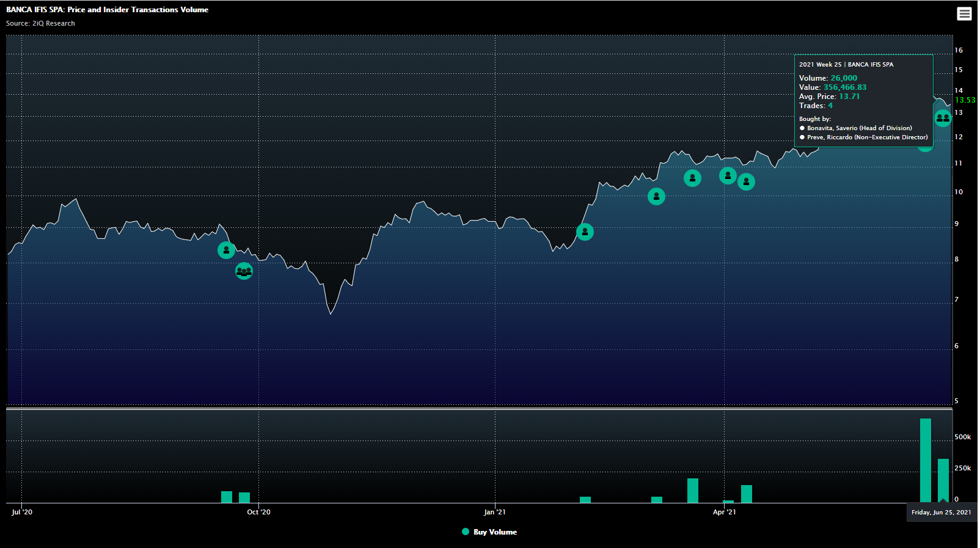Click the '16' price axis label
This screenshot has width=980, height=548.
click(x=959, y=50)
